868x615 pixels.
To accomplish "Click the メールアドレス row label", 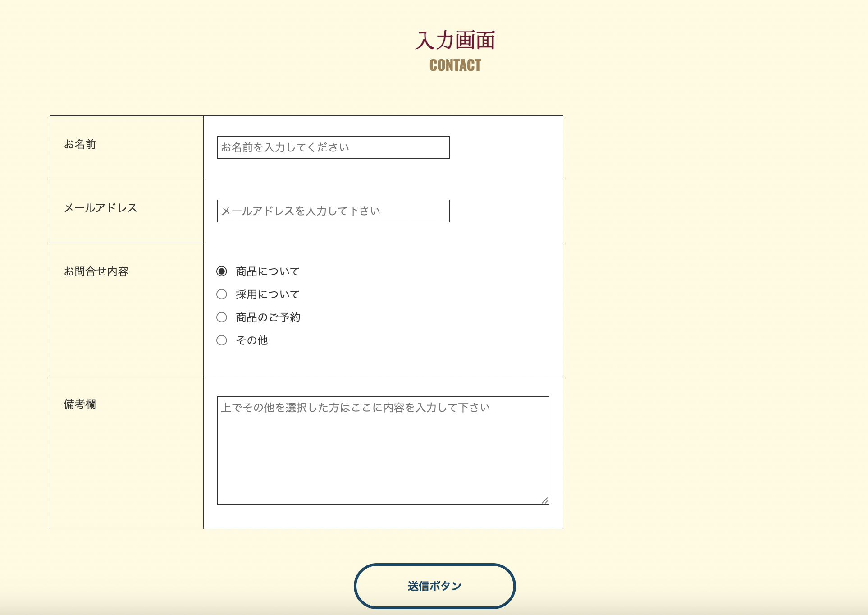I will 102,208.
